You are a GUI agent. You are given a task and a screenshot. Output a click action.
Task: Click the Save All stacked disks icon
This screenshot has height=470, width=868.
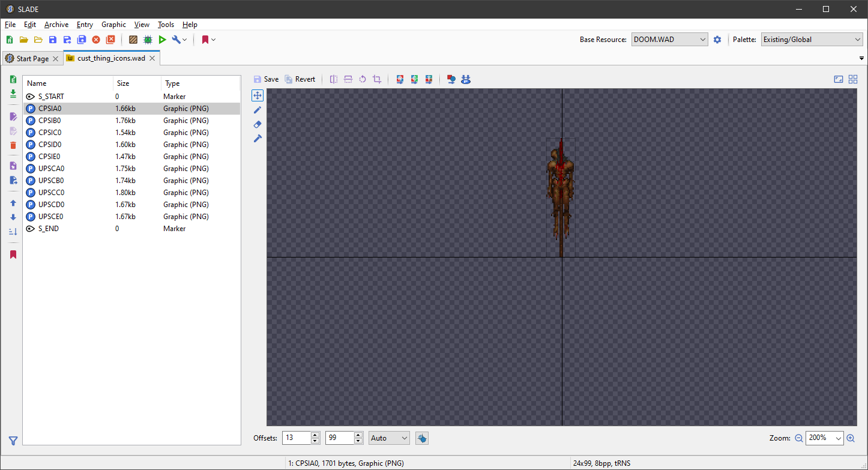click(x=82, y=40)
